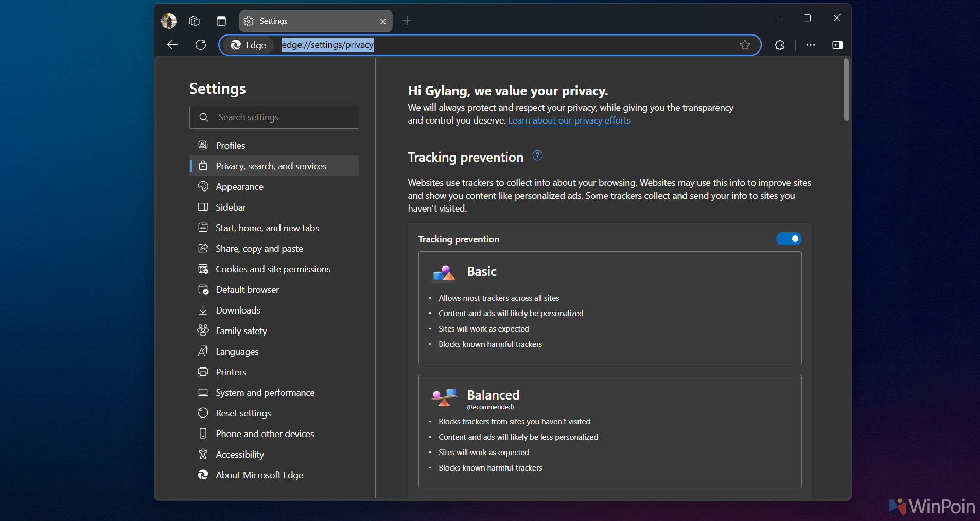The width and height of the screenshot is (980, 521).
Task: Go to System and performance settings
Action: pyautogui.click(x=265, y=393)
